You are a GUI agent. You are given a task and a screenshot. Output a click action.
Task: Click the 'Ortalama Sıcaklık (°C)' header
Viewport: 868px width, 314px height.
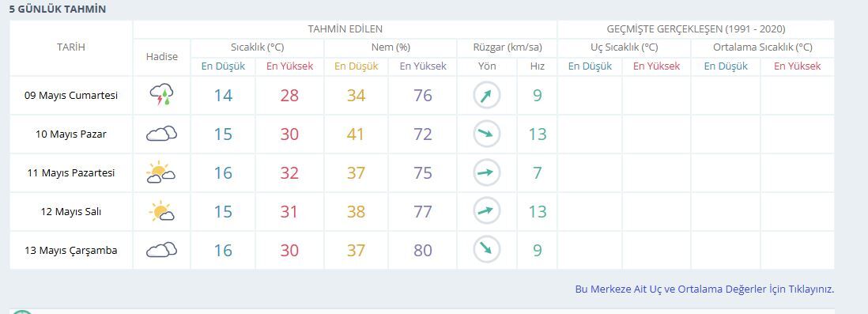pos(762,47)
